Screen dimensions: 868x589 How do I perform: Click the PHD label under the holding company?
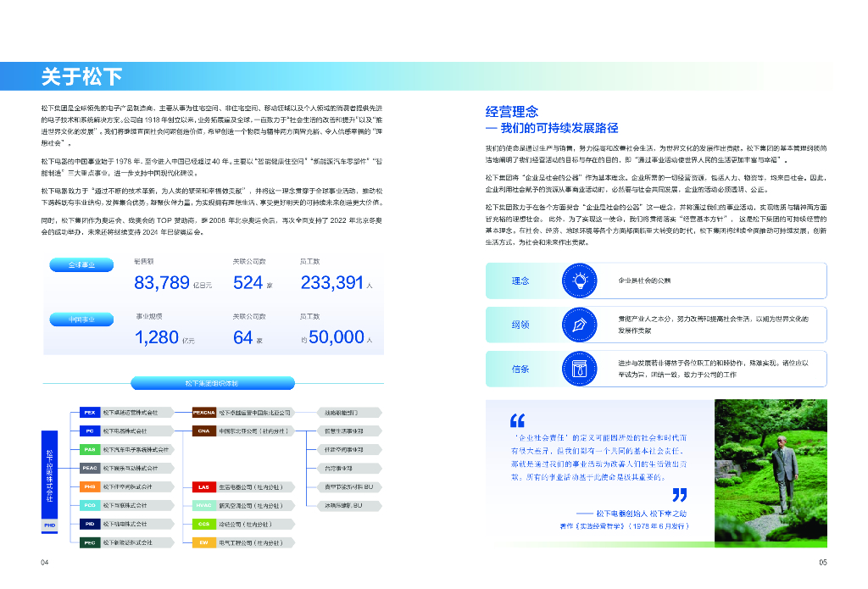tap(50, 525)
